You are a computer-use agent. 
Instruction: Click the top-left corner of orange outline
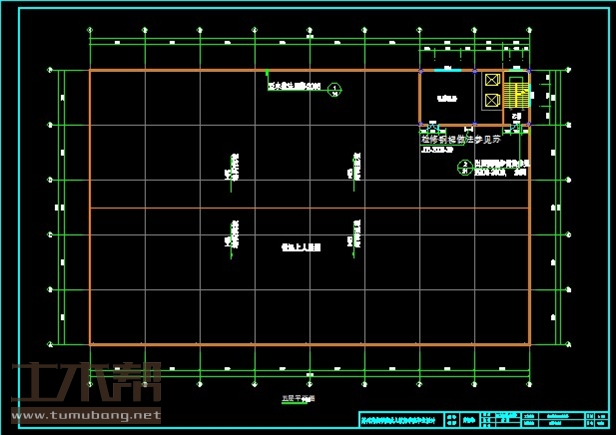(x=90, y=71)
